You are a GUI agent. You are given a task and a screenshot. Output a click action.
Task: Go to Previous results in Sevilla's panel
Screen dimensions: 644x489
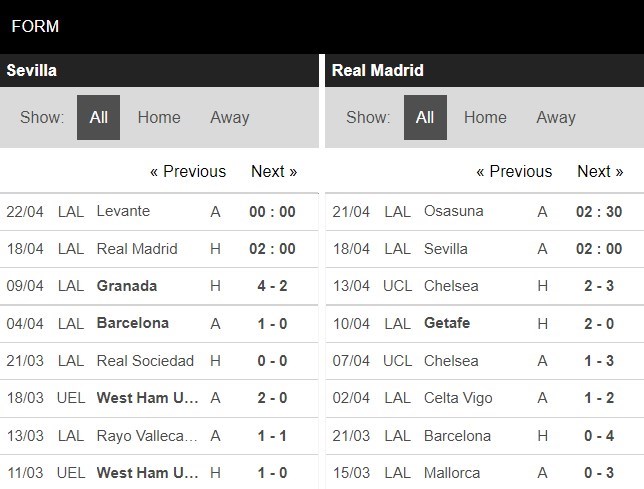pyautogui.click(x=188, y=171)
